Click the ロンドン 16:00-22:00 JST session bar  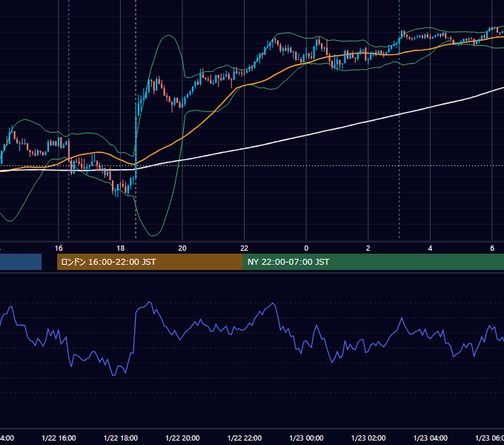point(150,262)
